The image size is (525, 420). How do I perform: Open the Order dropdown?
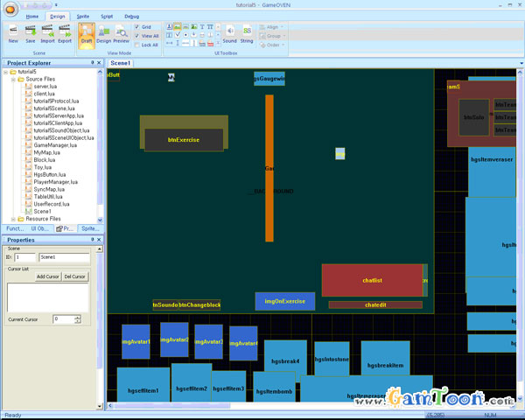click(x=272, y=45)
